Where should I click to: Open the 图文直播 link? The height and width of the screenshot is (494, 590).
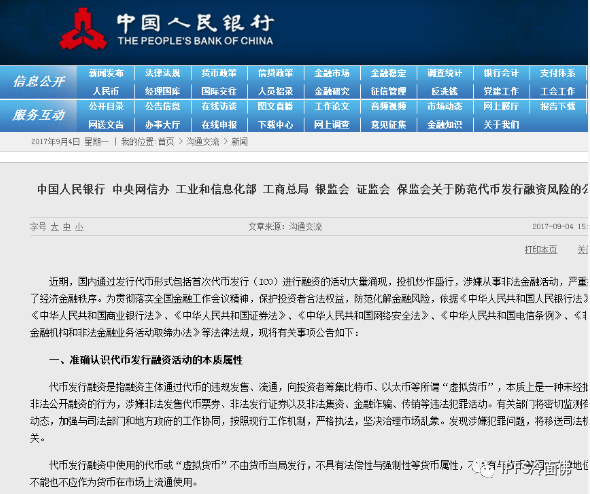tap(275, 106)
